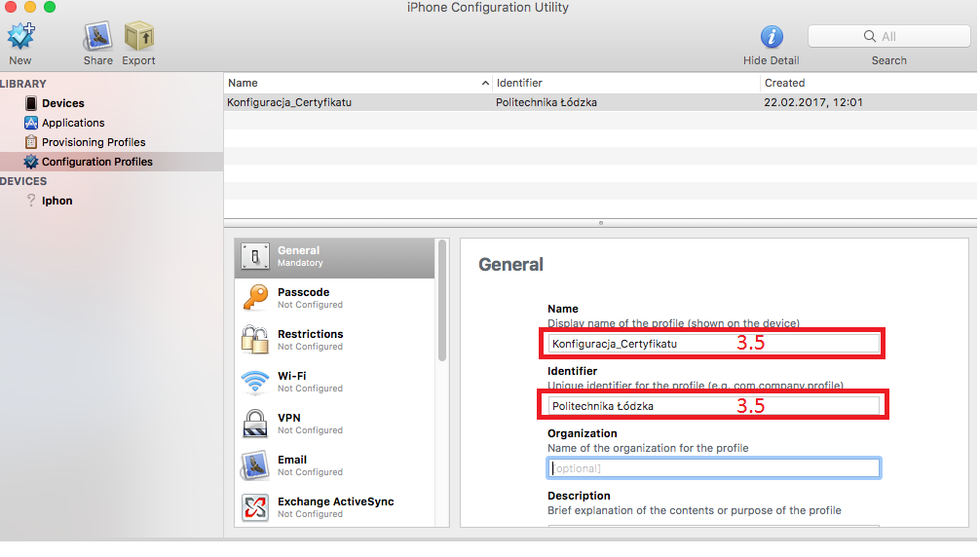The width and height of the screenshot is (980, 557).
Task: Click the Restrictions padlocks icon
Action: click(255, 339)
